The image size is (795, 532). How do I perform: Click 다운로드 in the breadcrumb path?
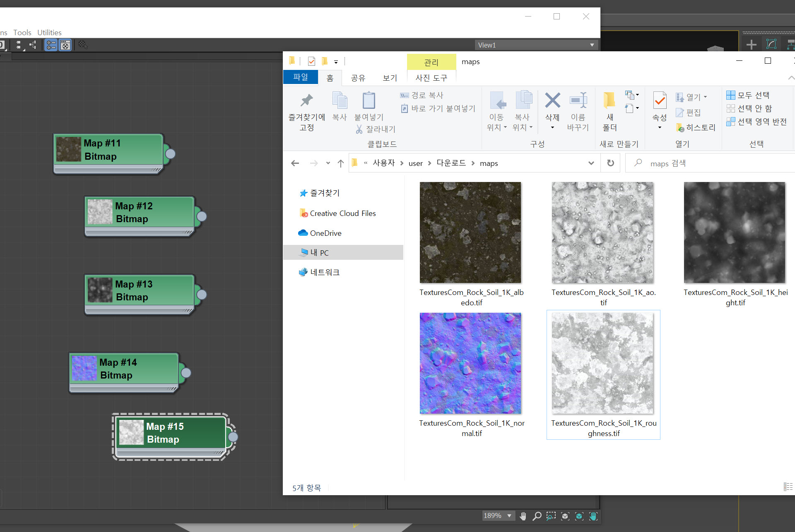click(x=451, y=163)
